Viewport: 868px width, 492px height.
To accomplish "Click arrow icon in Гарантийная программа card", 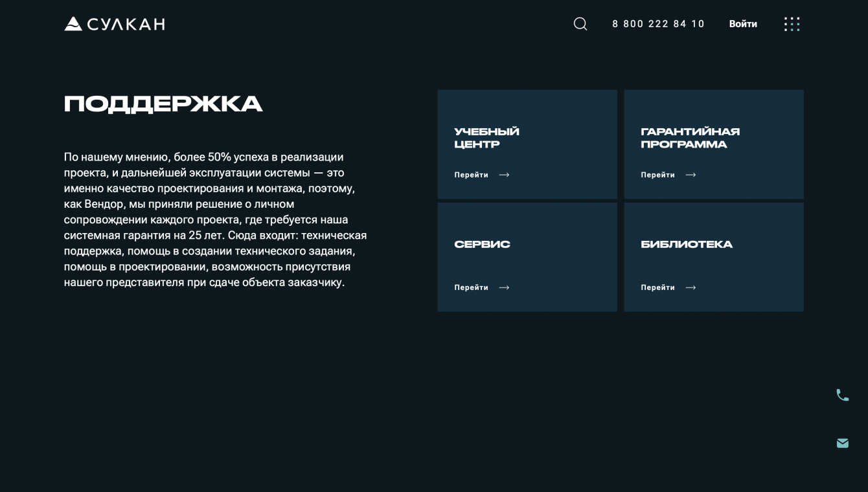I will click(691, 175).
